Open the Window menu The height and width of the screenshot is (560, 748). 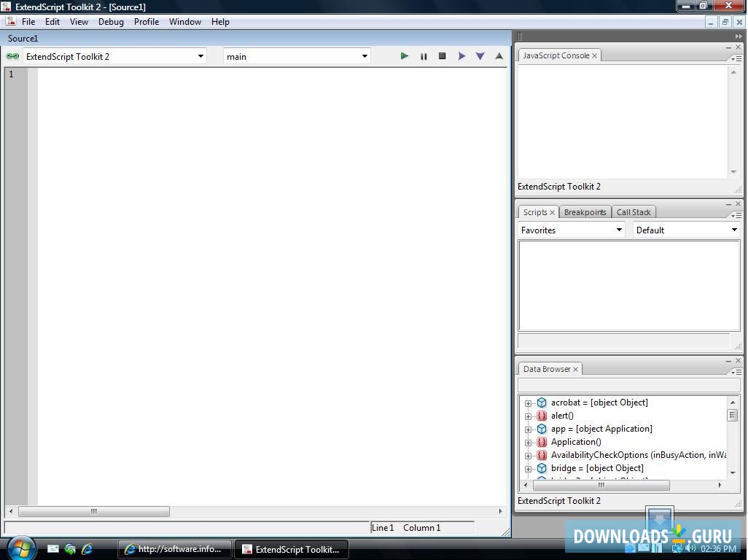[185, 21]
